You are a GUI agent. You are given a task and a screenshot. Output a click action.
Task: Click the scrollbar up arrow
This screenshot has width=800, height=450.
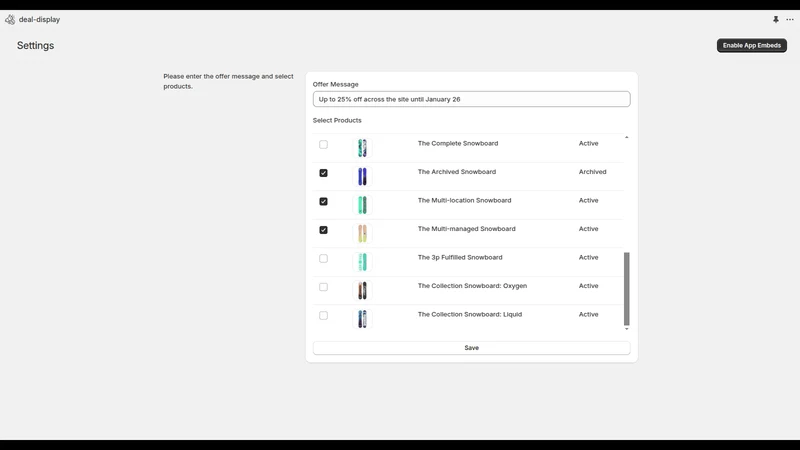(x=627, y=137)
